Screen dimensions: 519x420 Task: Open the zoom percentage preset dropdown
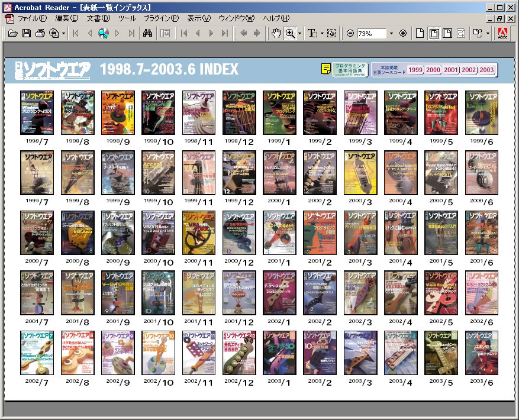tap(391, 34)
